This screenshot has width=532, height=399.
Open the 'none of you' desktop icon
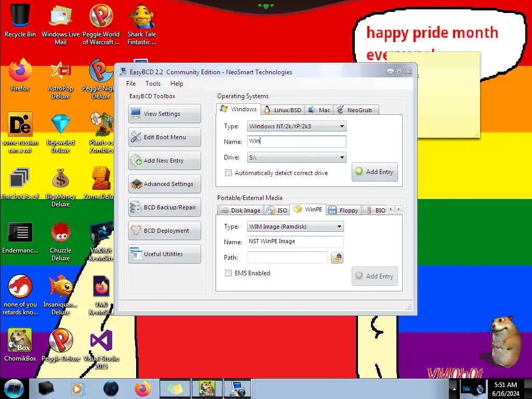(20, 295)
